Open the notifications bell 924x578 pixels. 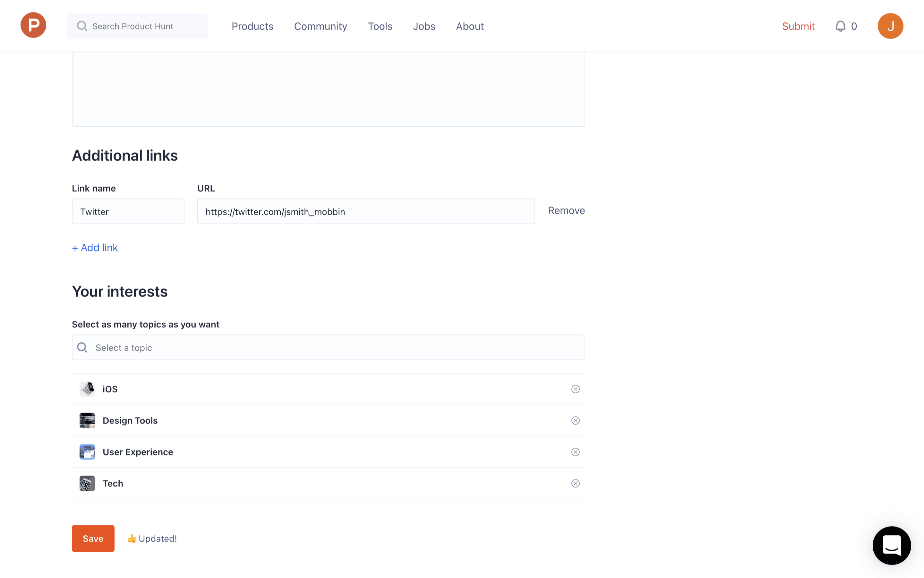840,26
